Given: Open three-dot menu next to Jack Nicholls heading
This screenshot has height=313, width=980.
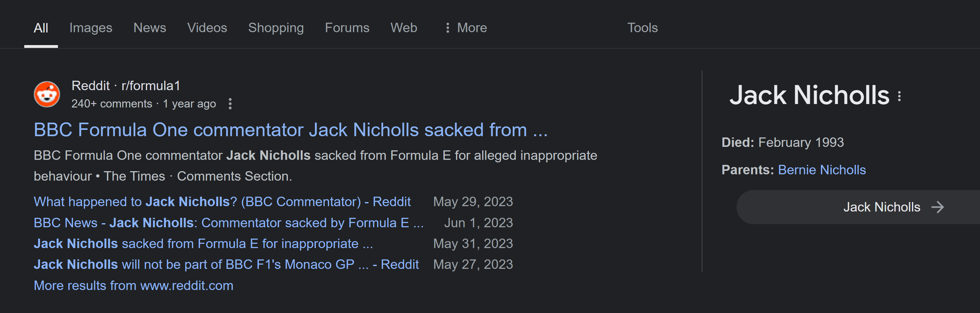Looking at the screenshot, I should [899, 96].
